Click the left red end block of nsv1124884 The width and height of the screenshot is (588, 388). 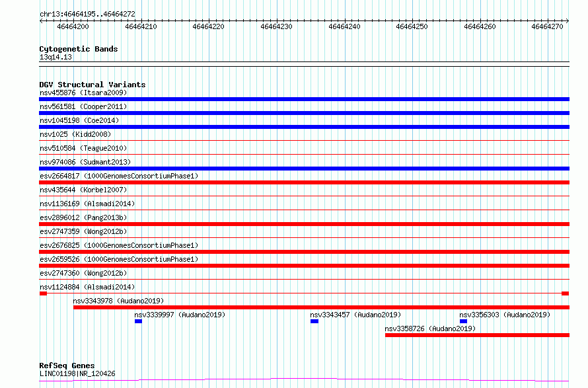coord(43,293)
